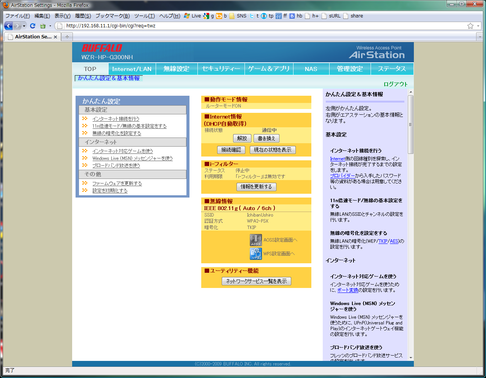Click the ネットワークサービス一覧を表示 button
Screen dimensions: 486x378
click(256, 281)
